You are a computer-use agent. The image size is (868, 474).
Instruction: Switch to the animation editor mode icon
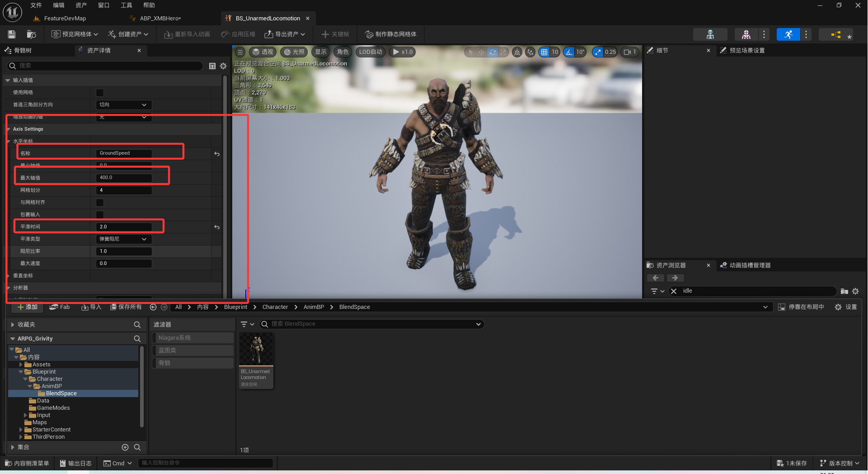[x=788, y=34]
